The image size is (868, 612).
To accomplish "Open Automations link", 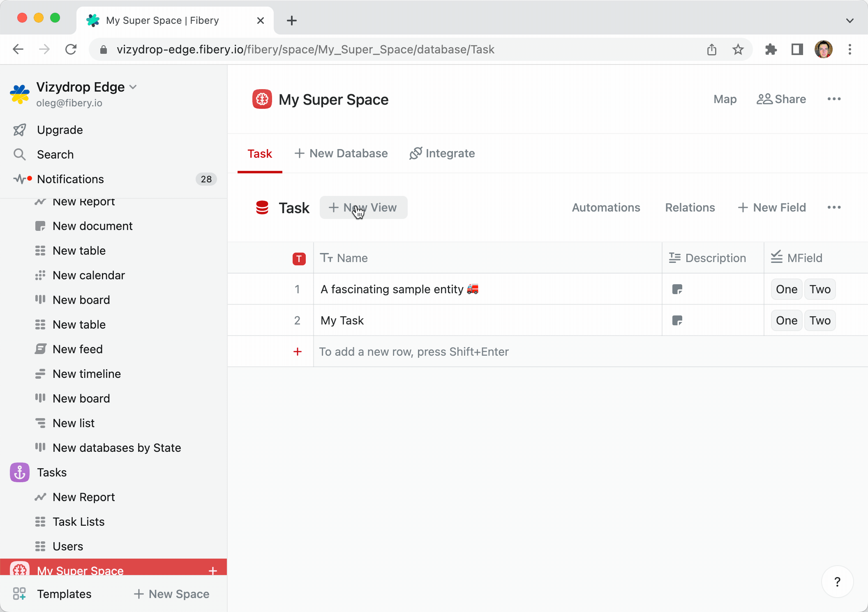I will pos(606,208).
